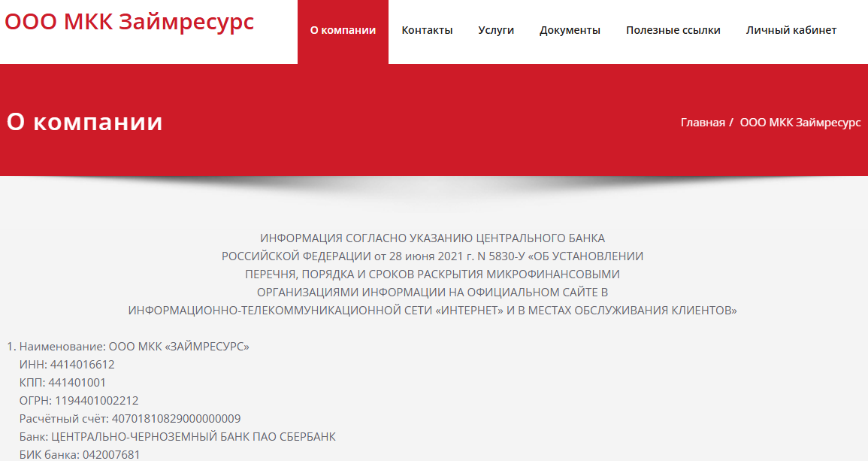Viewport: 868px width, 461px height.
Task: Select Документы in the top navigation
Action: [570, 30]
